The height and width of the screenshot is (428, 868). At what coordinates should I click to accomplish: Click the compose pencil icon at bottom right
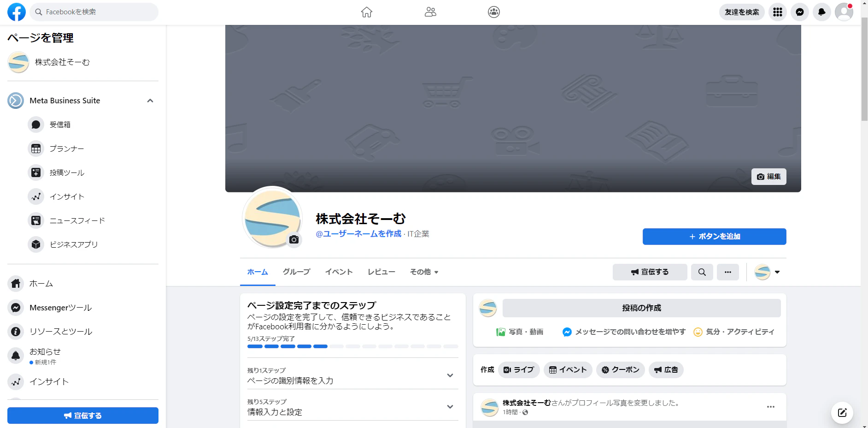click(842, 413)
